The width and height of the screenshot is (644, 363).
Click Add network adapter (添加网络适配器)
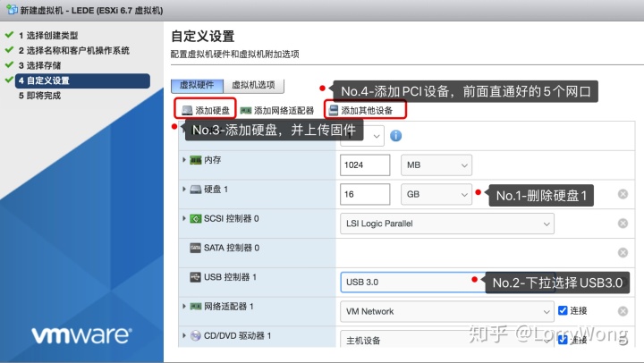tap(276, 111)
